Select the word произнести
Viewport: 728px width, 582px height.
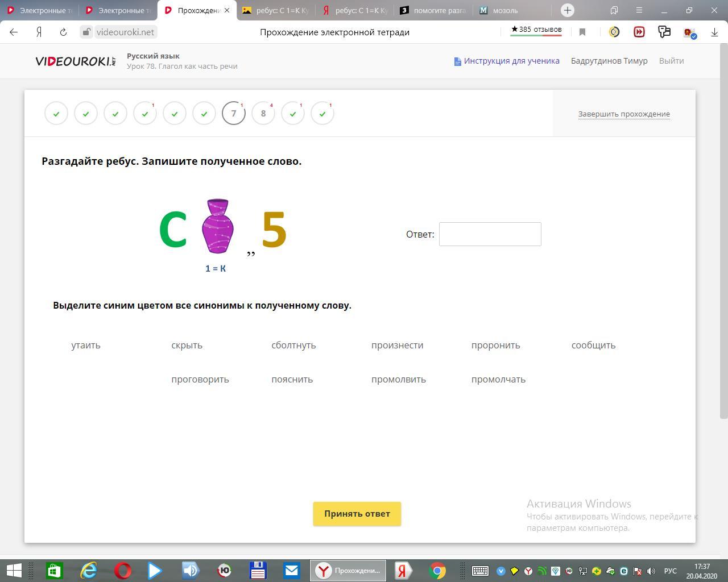pos(397,345)
